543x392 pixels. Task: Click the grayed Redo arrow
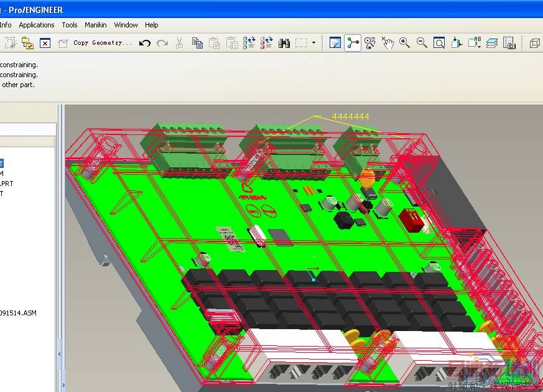click(x=162, y=43)
